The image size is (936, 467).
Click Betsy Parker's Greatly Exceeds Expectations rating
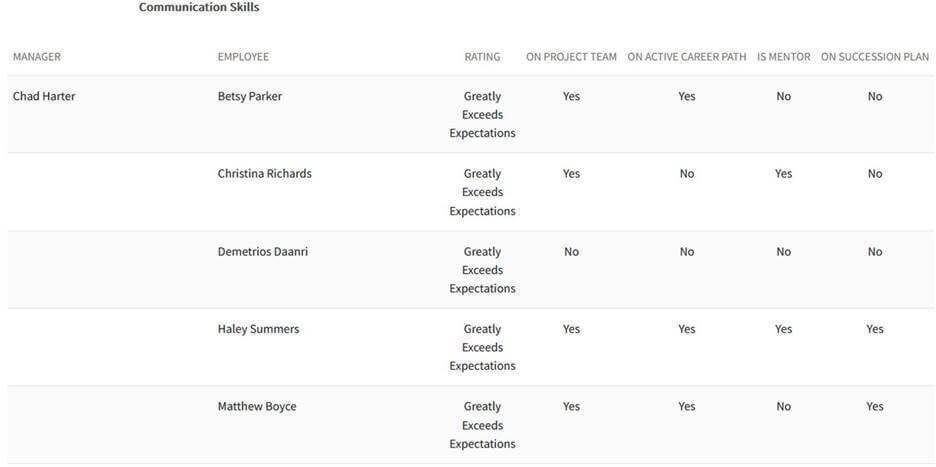[482, 115]
